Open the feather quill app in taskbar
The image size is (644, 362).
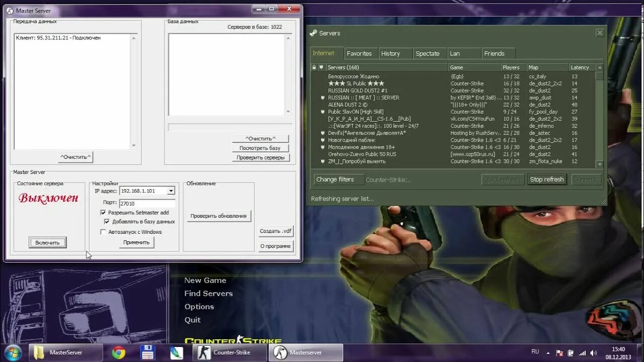point(177,352)
